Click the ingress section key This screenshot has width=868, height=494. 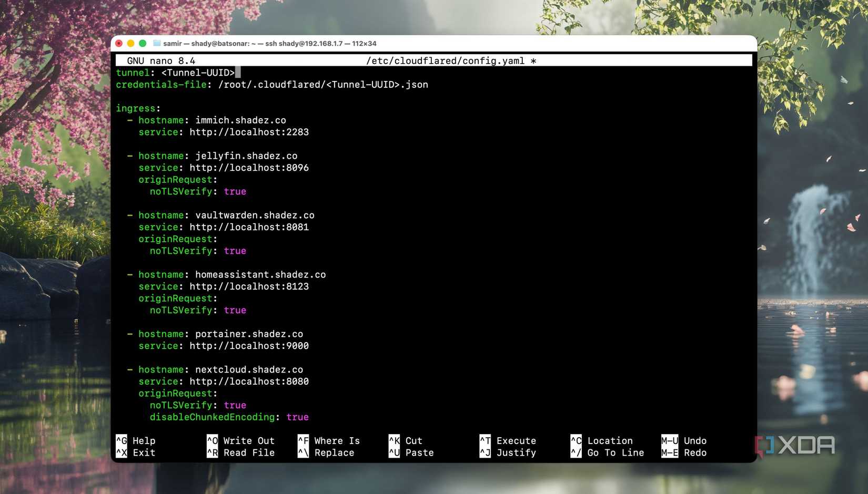(x=135, y=108)
